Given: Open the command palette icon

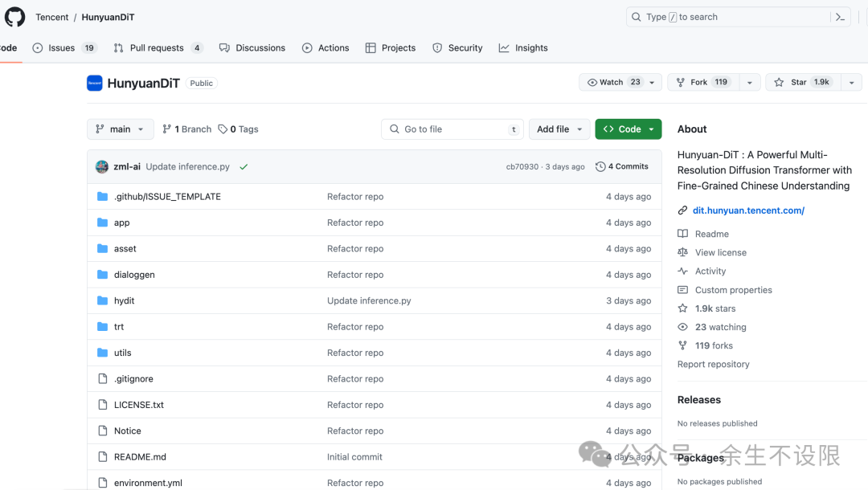Looking at the screenshot, I should pos(841,17).
